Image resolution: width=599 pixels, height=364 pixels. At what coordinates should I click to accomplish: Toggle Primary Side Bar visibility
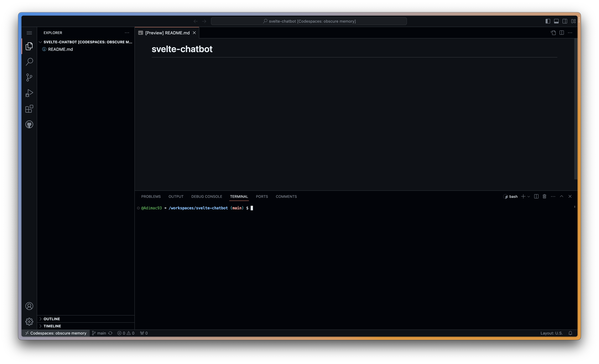(548, 21)
